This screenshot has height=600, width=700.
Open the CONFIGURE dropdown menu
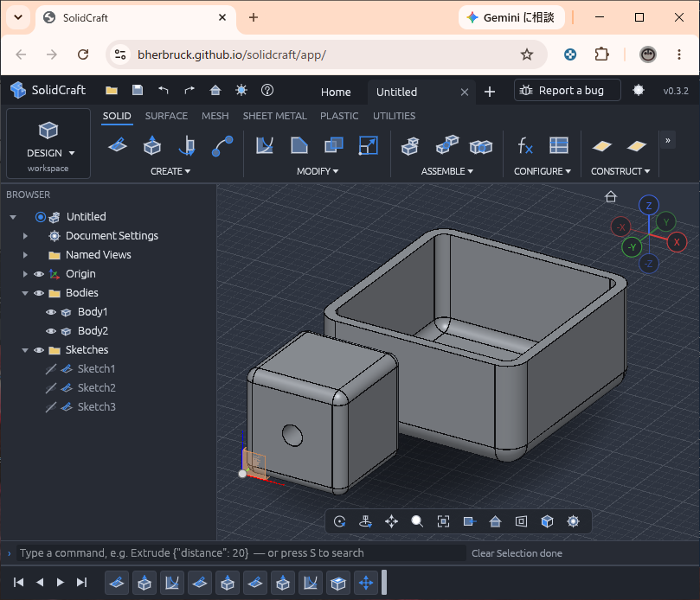542,171
